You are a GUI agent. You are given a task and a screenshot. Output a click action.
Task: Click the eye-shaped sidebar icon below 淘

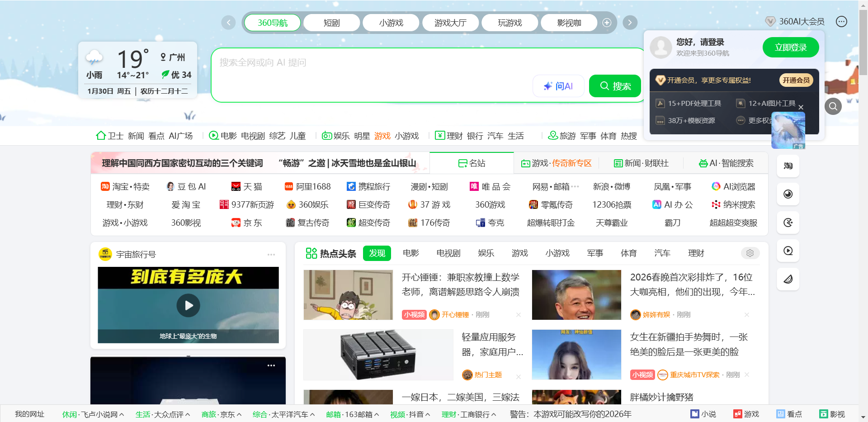tap(788, 194)
